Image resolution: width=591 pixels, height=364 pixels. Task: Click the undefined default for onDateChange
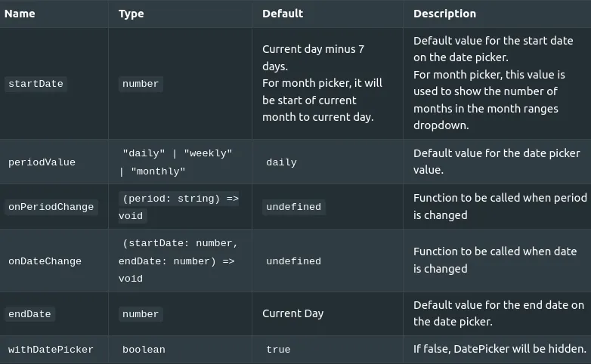[294, 261]
